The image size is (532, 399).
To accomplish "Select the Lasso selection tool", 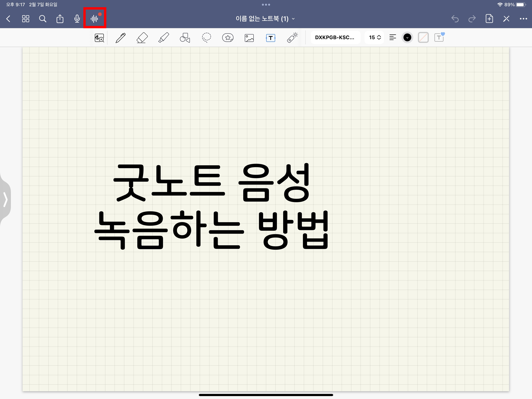I will point(206,38).
